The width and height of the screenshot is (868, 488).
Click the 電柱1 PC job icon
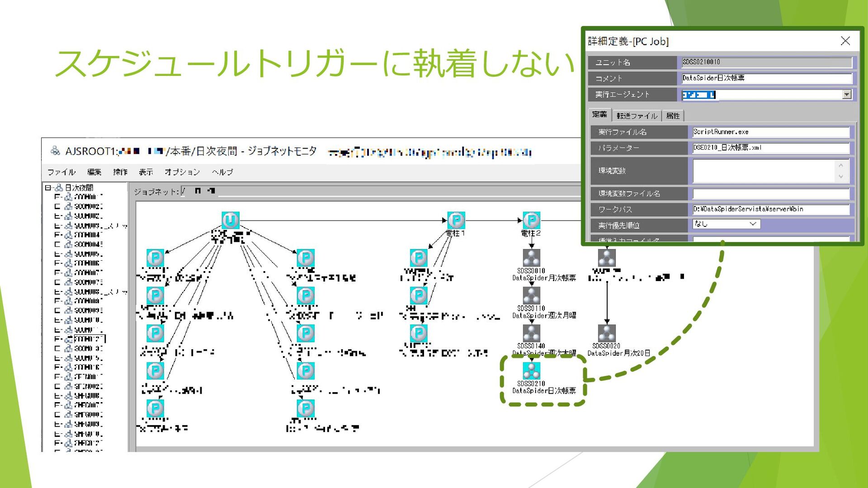click(456, 220)
